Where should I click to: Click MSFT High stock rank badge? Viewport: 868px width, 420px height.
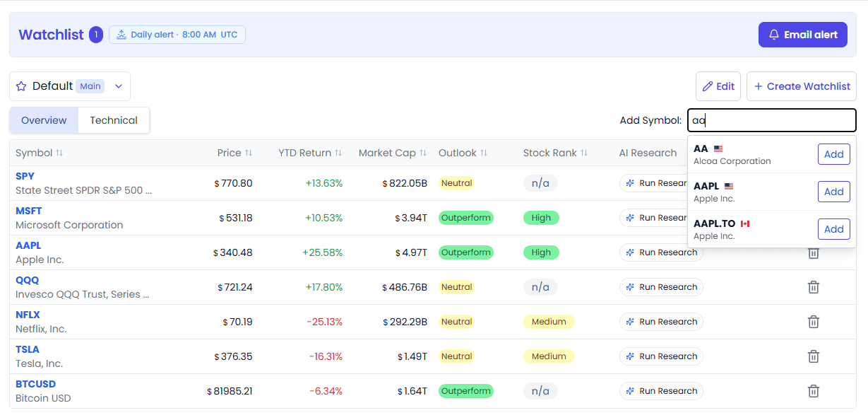click(541, 218)
